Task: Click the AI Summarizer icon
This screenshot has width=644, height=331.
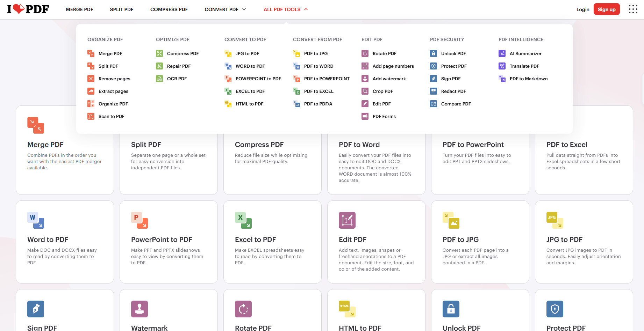Action: tap(502, 53)
